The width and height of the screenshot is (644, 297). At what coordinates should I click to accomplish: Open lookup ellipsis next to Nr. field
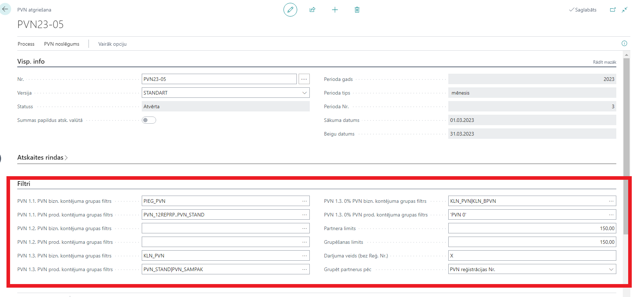[304, 79]
